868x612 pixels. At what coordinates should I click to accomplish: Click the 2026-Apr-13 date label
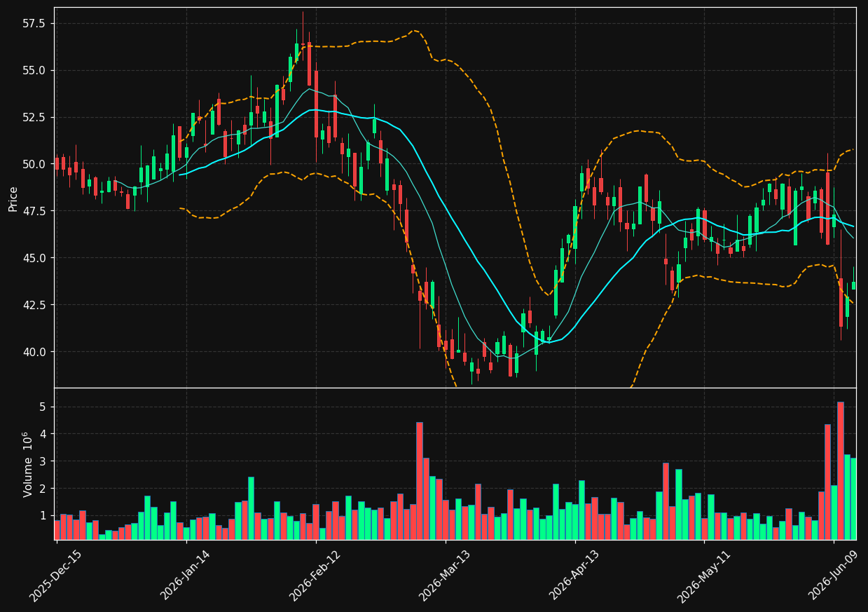pyautogui.click(x=574, y=576)
